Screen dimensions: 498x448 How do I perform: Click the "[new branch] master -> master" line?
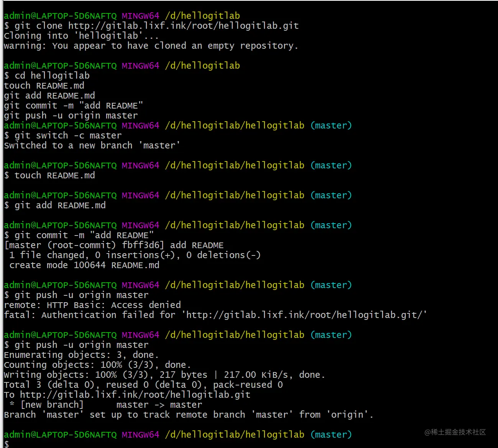(x=105, y=405)
